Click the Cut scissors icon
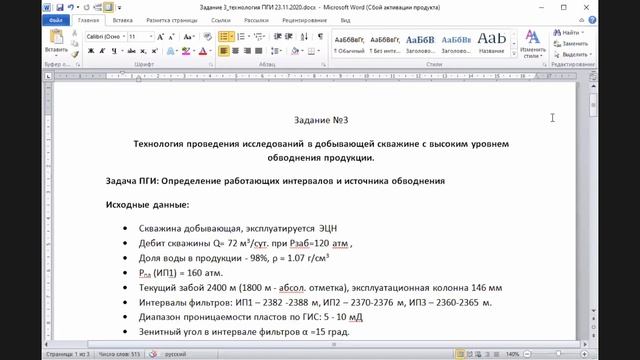The image size is (640, 360). 74,33
